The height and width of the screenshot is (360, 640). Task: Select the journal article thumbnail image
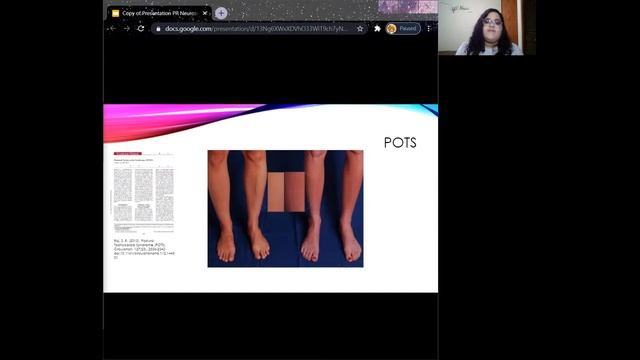[143, 193]
